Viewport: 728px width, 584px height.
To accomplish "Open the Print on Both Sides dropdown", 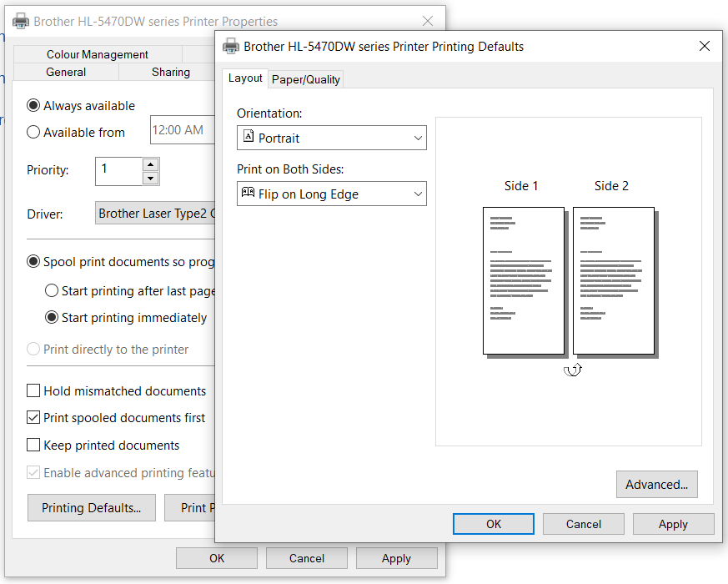I will click(332, 194).
